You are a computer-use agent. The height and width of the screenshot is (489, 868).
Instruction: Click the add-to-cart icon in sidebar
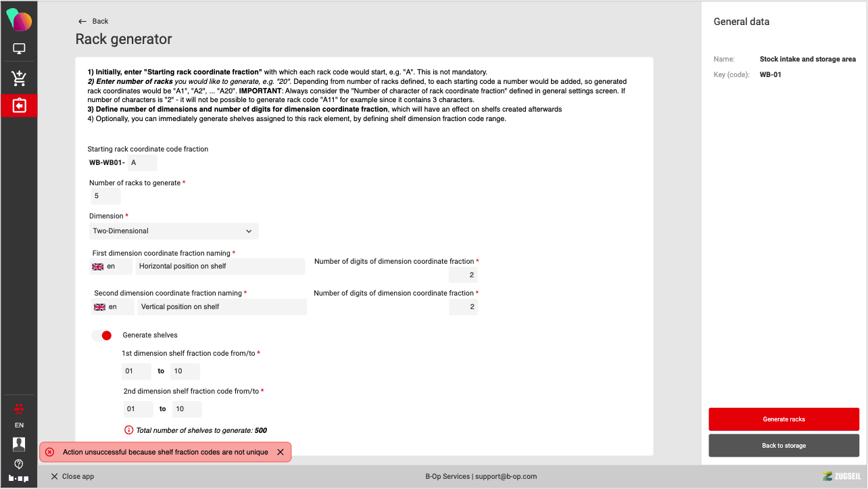19,78
